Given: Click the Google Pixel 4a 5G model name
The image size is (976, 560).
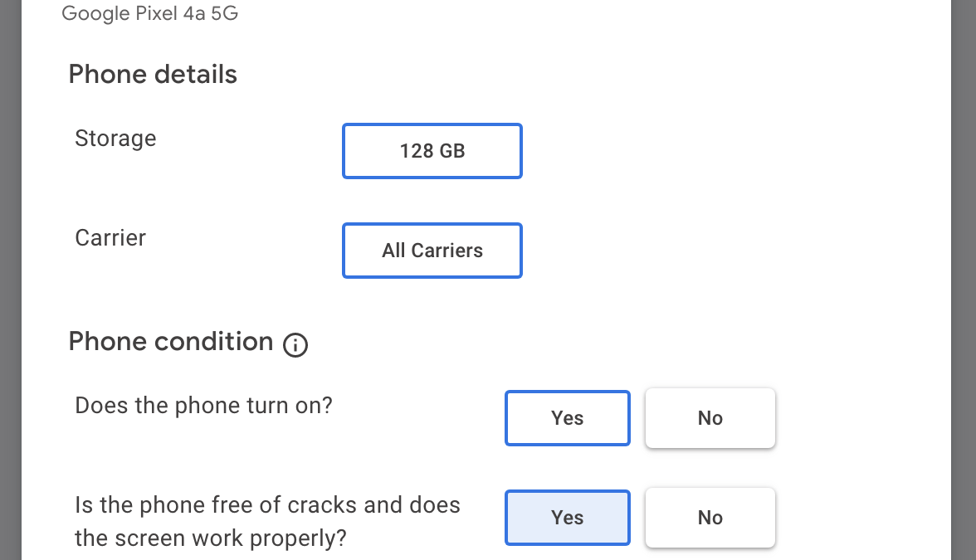Looking at the screenshot, I should pyautogui.click(x=149, y=13).
